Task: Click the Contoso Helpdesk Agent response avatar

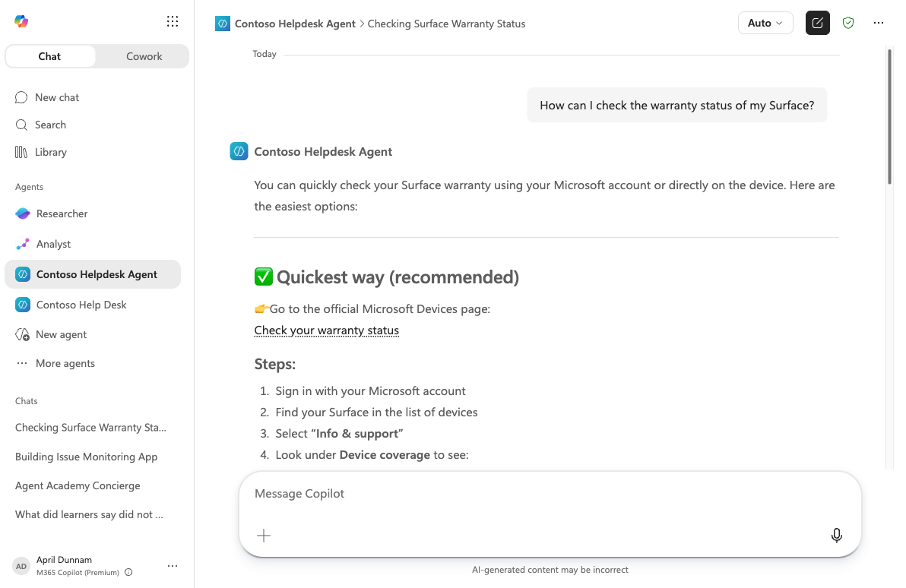Action: (x=239, y=151)
